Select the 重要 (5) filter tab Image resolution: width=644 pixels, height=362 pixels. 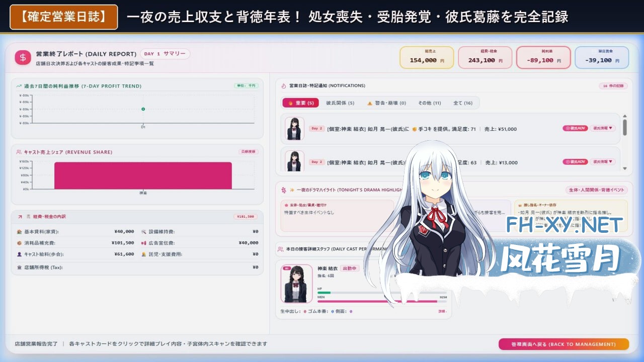coord(300,103)
